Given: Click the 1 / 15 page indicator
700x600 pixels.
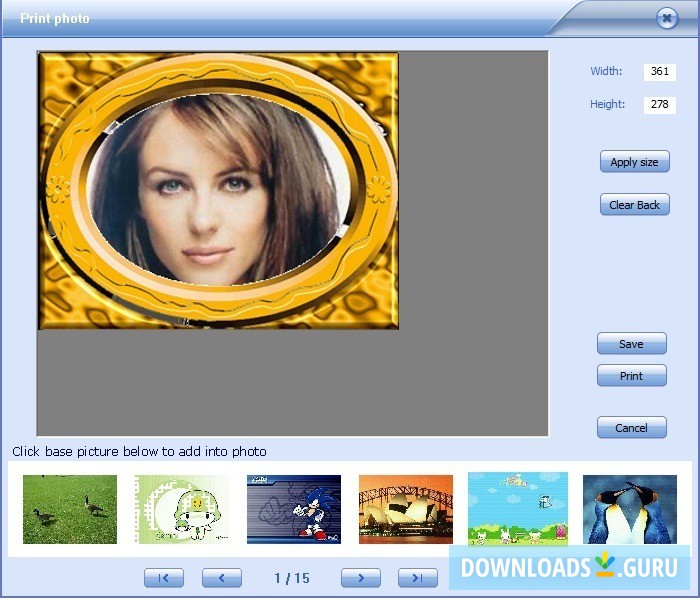Looking at the screenshot, I should point(292,578).
